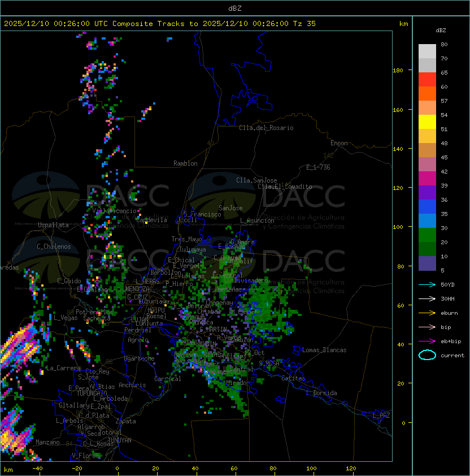
Task: Click the Encon place label
Action: point(339,143)
